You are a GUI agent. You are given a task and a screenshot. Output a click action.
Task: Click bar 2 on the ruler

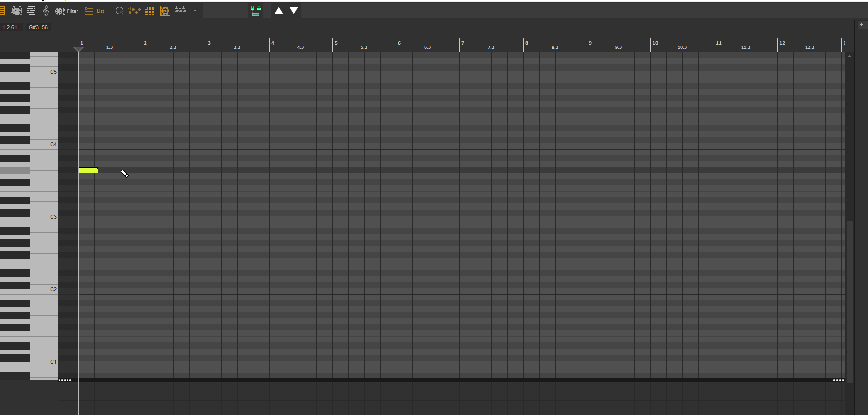click(x=145, y=43)
